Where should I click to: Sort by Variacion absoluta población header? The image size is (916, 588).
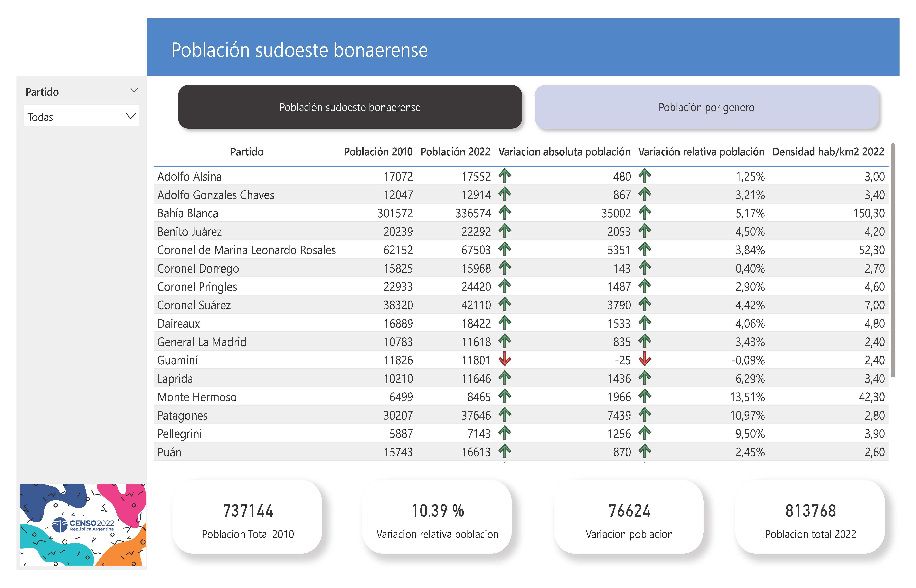click(x=564, y=152)
